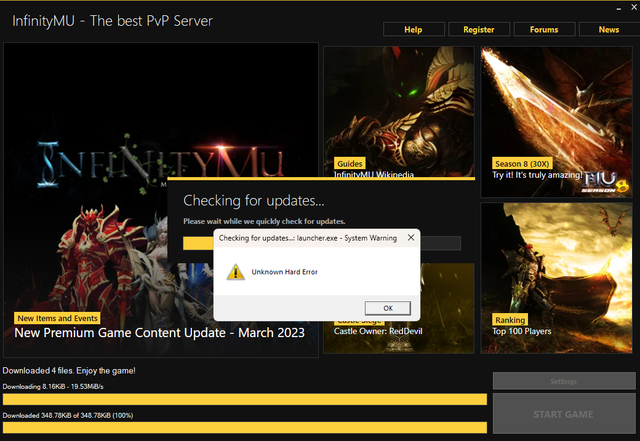Open the Ranking Top 100 Players tile
This screenshot has height=441, width=640.
click(556, 278)
